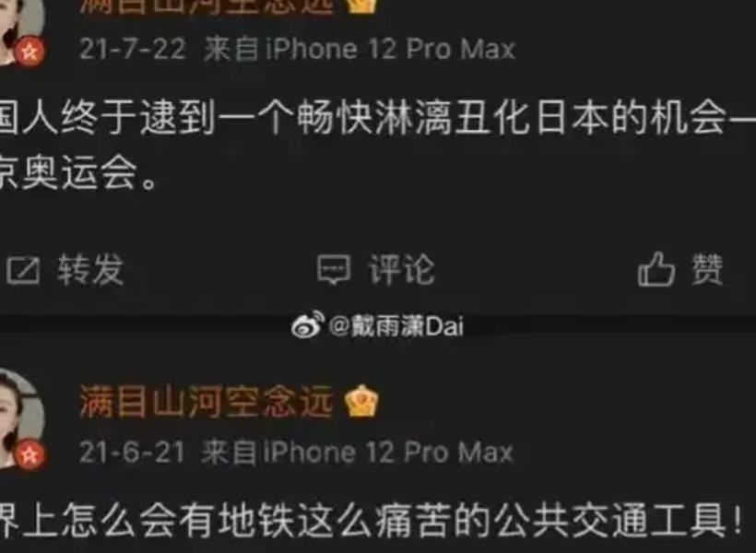Open second post text about 地铁
The image size is (756, 553).
371,521
